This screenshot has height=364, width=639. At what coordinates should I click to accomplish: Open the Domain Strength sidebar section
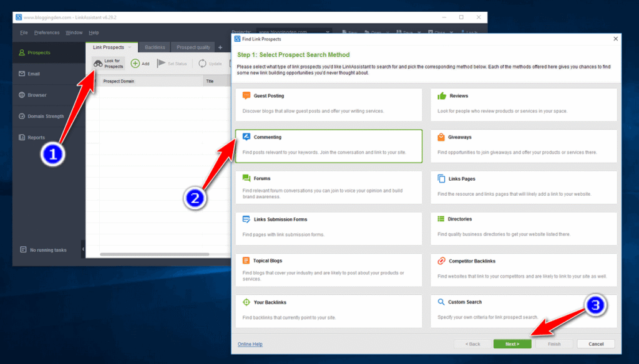pyautogui.click(x=47, y=115)
